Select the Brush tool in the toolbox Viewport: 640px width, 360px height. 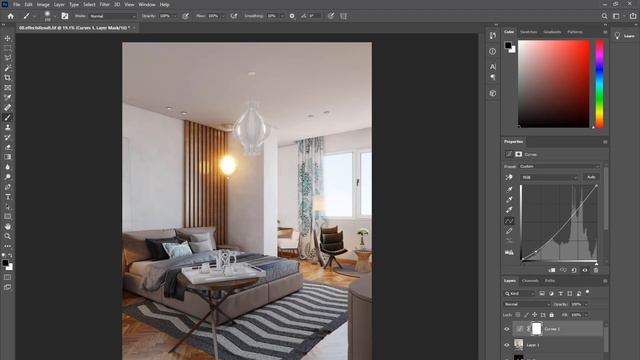(8, 118)
